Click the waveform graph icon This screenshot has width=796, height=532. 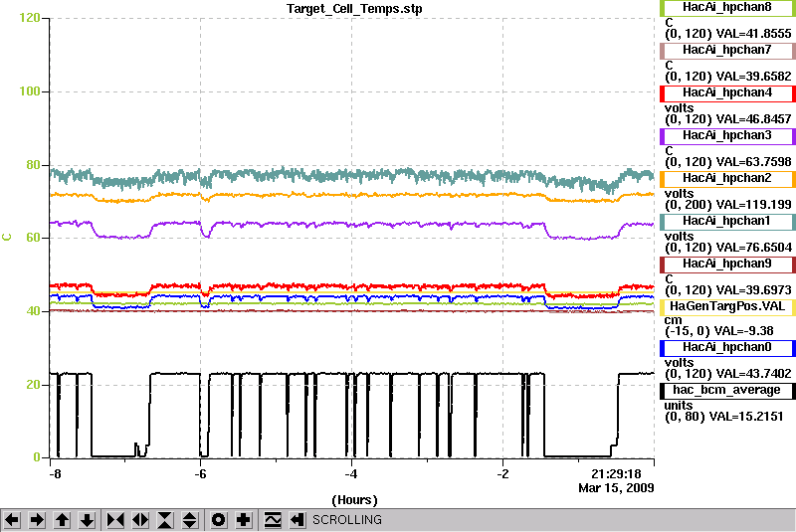(273, 520)
